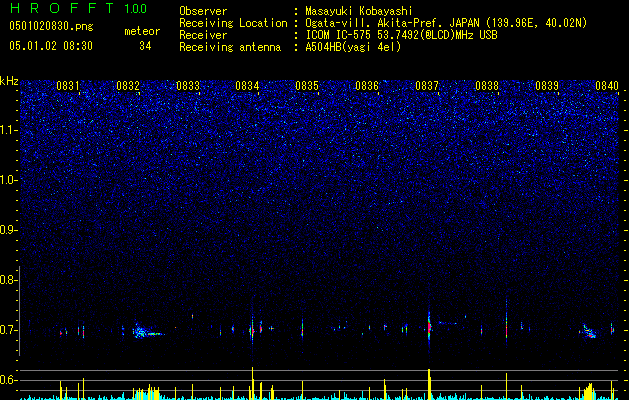Click the 0.6 frequency axis label
Image resolution: width=629 pixels, height=400 pixels.
click(x=8, y=380)
